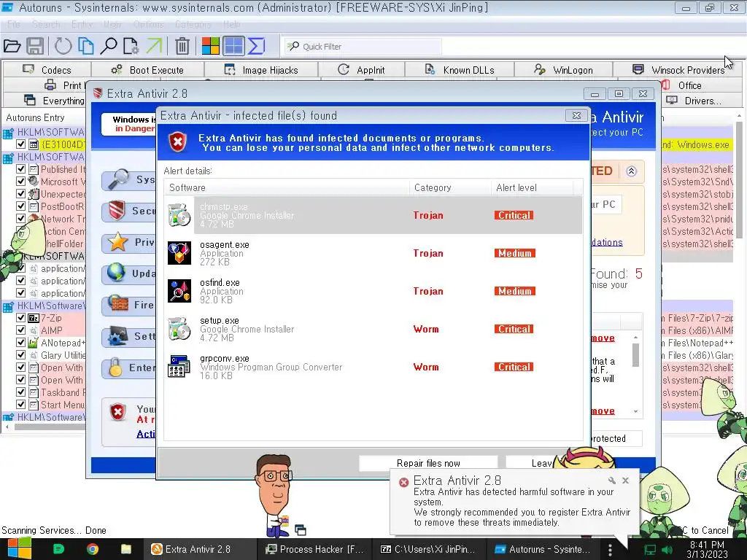
Task: Click the Security shield sidebar button
Action: (x=128, y=211)
